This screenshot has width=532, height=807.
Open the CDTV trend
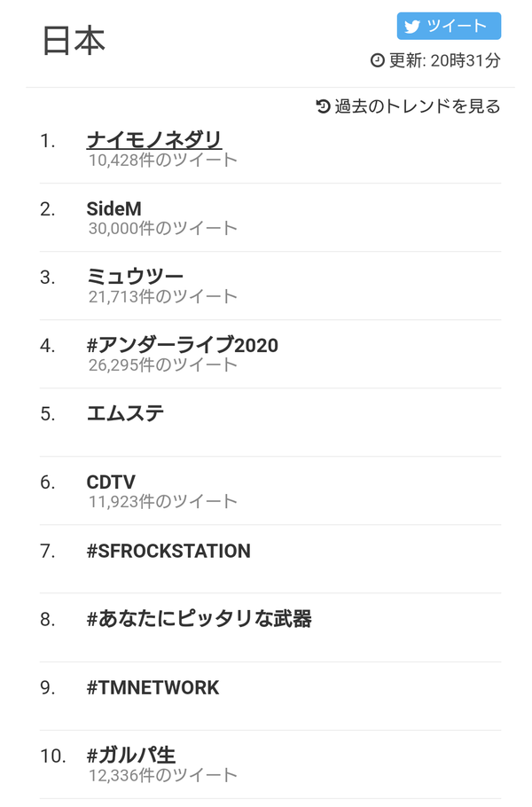point(111,482)
